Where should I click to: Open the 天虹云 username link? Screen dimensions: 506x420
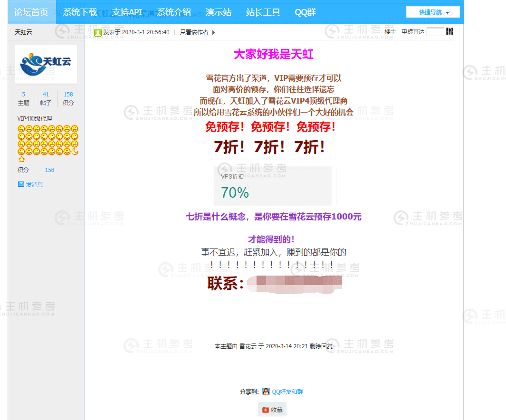23,32
